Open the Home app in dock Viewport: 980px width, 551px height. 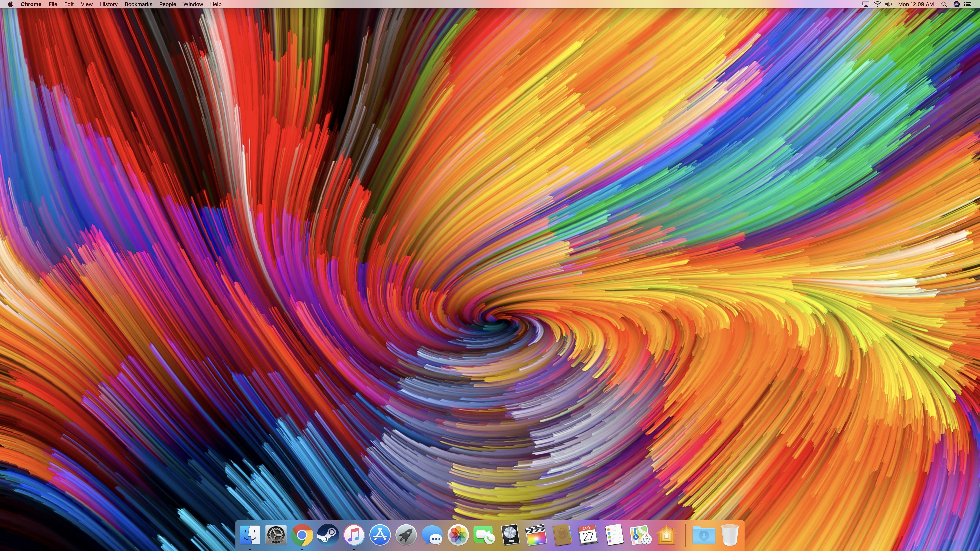(x=666, y=535)
